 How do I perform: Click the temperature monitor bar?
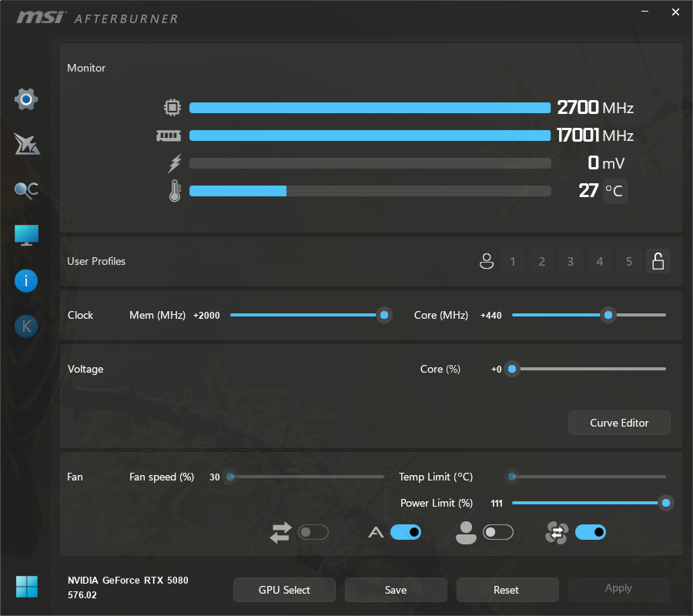coord(370,191)
